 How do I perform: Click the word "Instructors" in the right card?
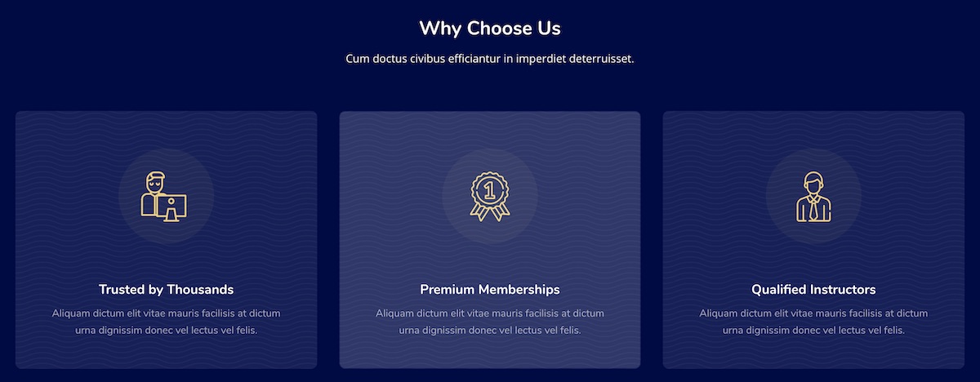[x=843, y=290]
